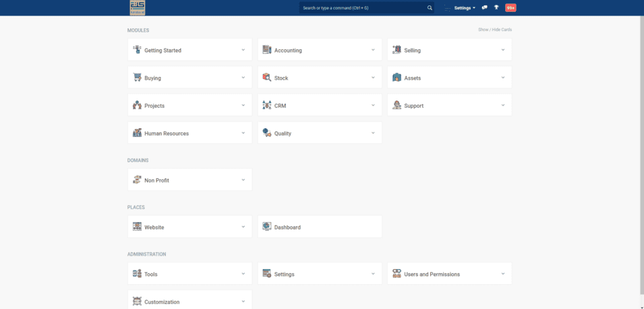
Task: Open the Getting Started link
Action: coord(163,51)
